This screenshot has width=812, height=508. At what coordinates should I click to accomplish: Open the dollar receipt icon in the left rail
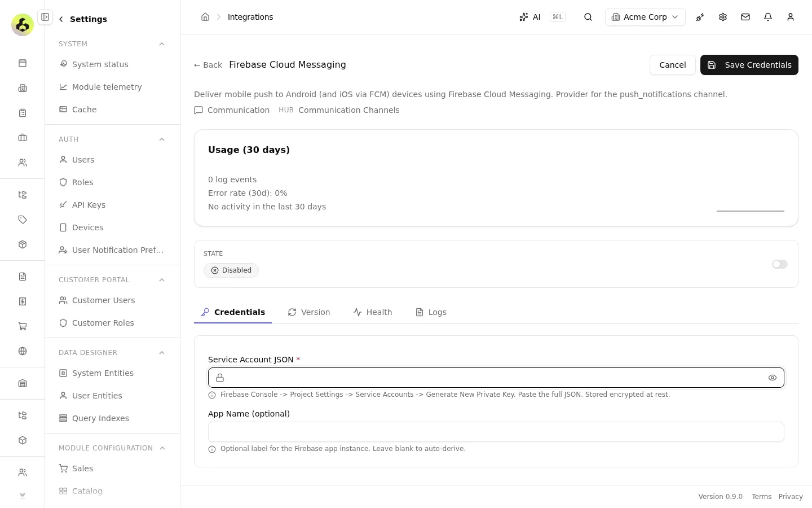23,301
